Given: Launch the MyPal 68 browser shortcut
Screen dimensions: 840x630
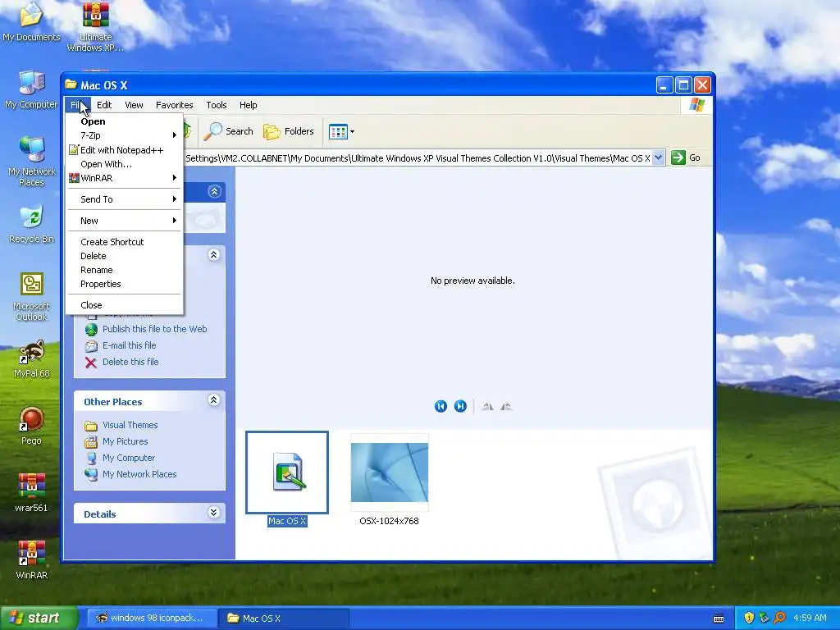Looking at the screenshot, I should 31,358.
